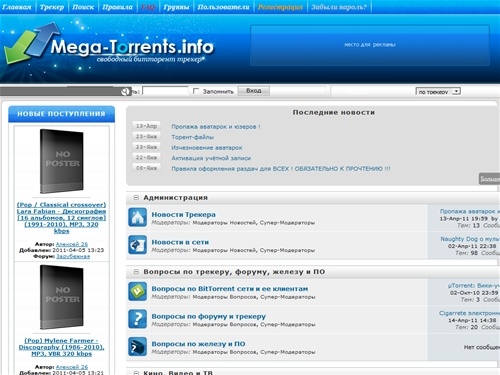Open the FAQ menu item

click(148, 7)
